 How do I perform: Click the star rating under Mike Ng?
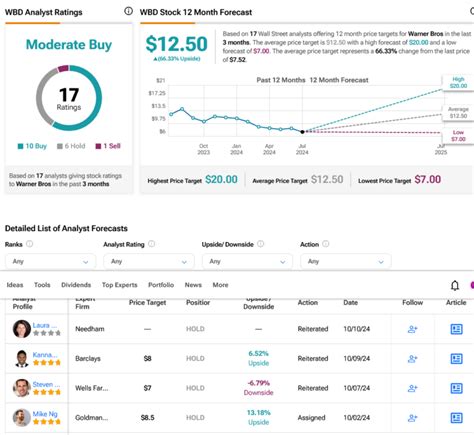(47, 422)
